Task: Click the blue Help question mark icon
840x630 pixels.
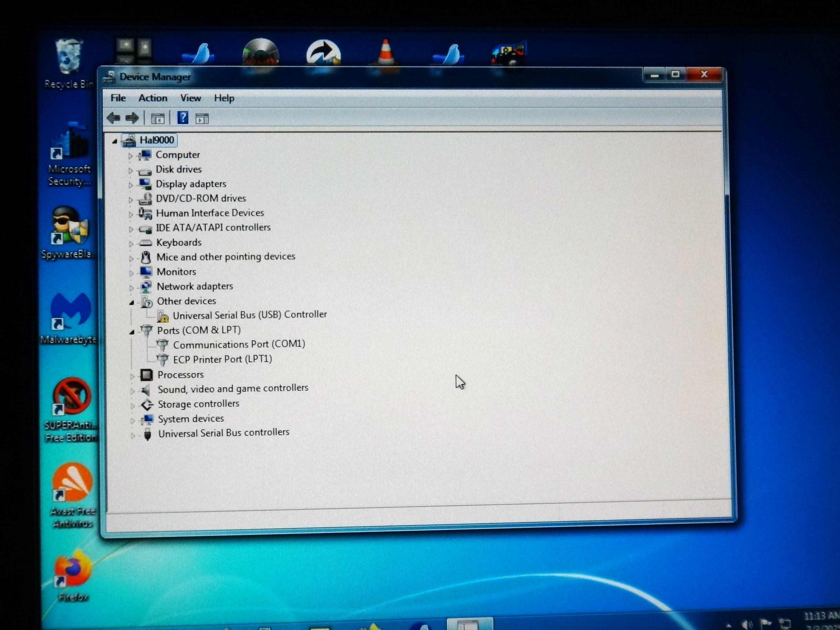Action: 183,118
